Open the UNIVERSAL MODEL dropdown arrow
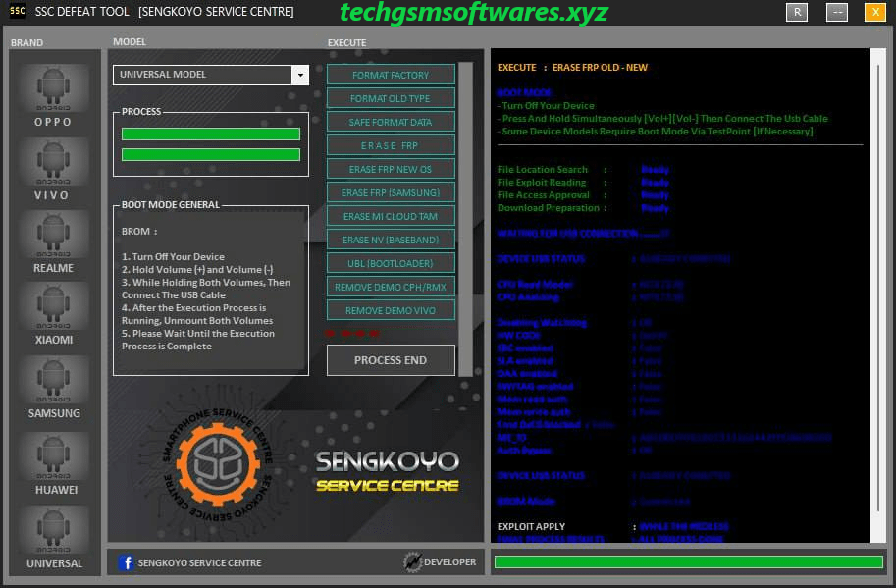Viewport: 896px width, 588px height. point(300,75)
